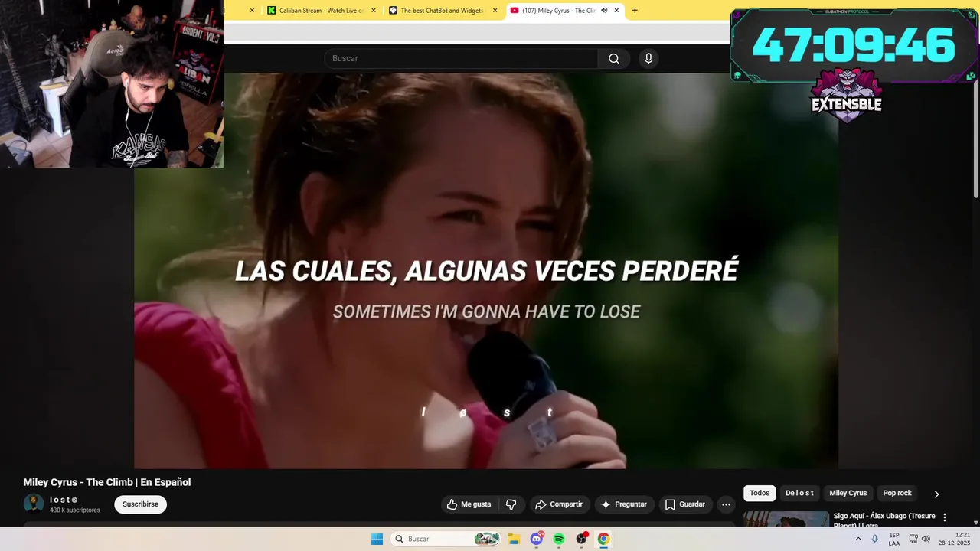This screenshot has width=980, height=551.
Task: Open File Explorer from the taskbar
Action: click(x=514, y=539)
